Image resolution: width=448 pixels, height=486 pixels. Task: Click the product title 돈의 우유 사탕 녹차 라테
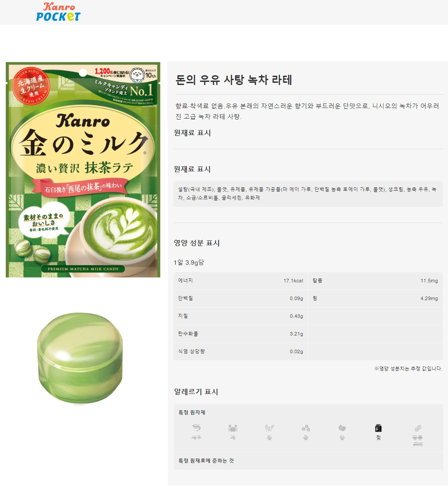click(233, 80)
